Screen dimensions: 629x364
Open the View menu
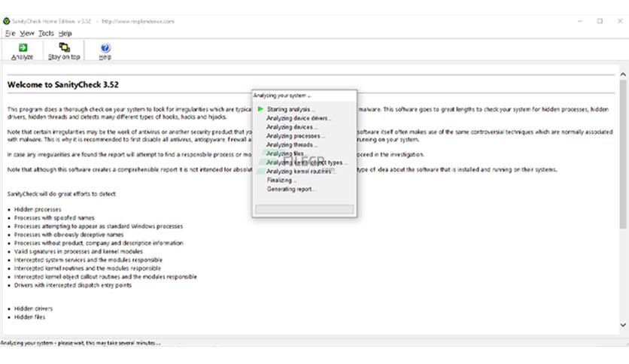pyautogui.click(x=27, y=33)
